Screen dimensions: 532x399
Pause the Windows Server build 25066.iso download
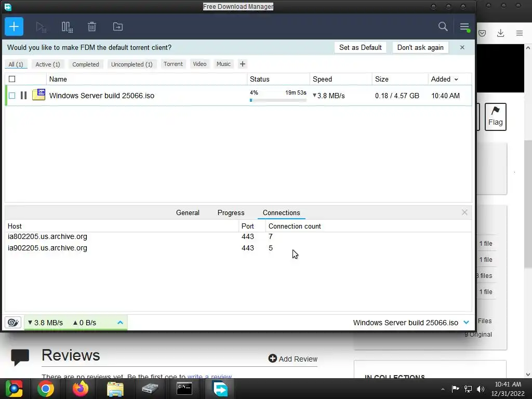tap(23, 96)
